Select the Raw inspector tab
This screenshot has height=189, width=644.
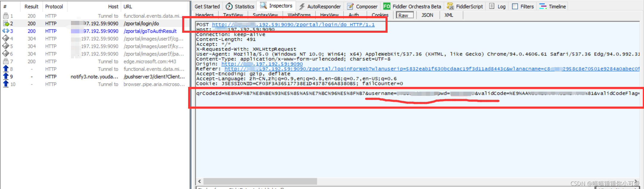[x=405, y=15]
